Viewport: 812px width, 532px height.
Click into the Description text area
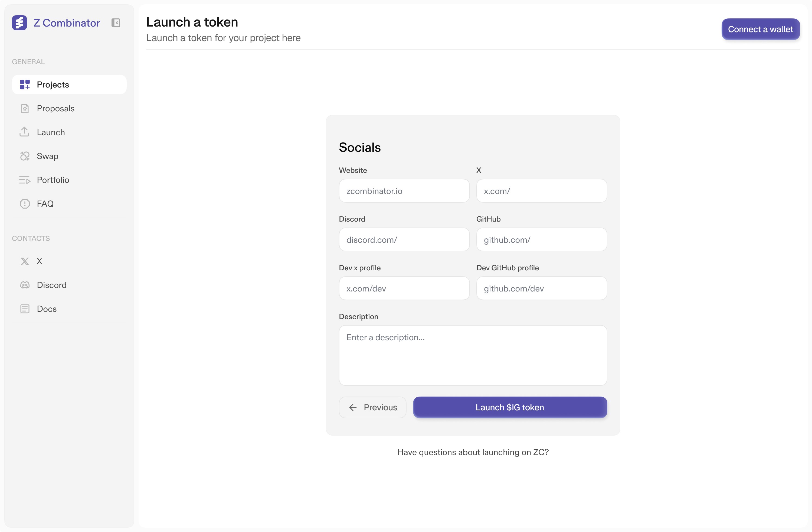473,355
